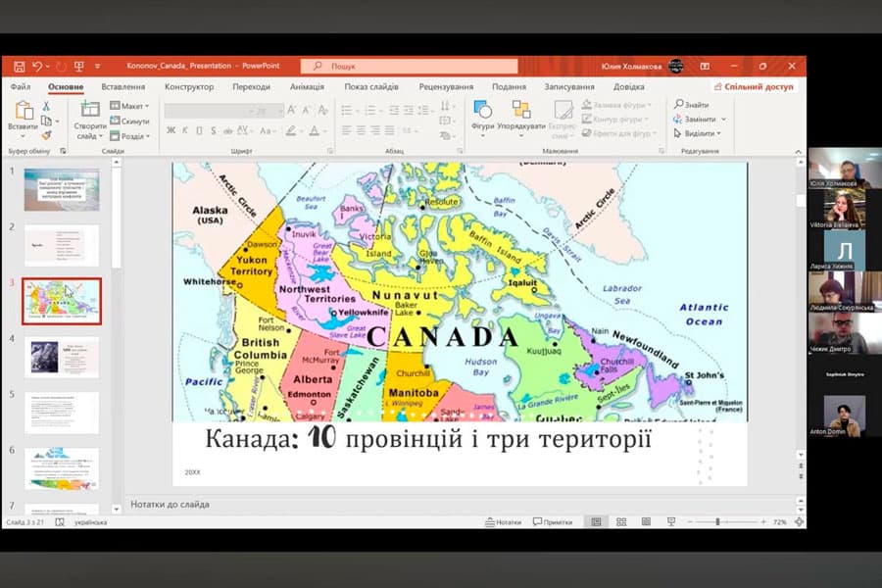This screenshot has width=882, height=588.
Task: Click Створити слайд new slide icon
Action: pos(90,110)
